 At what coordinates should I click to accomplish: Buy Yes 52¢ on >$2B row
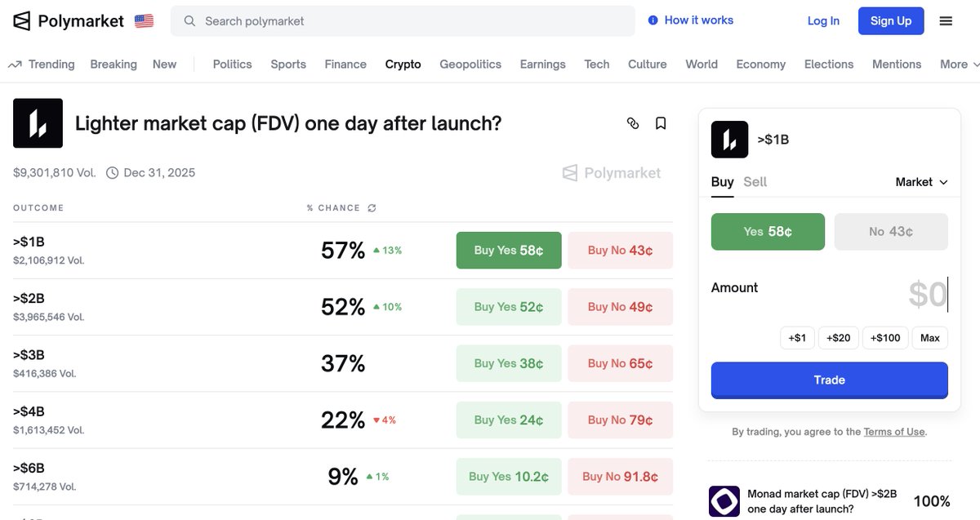tap(509, 307)
